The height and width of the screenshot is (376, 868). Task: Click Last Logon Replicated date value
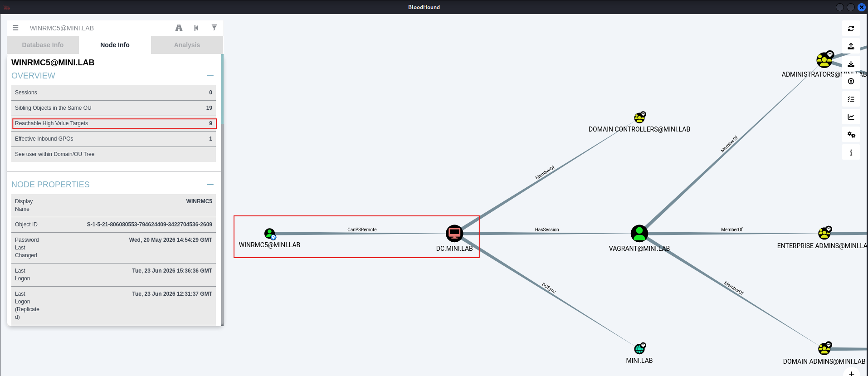[172, 294]
